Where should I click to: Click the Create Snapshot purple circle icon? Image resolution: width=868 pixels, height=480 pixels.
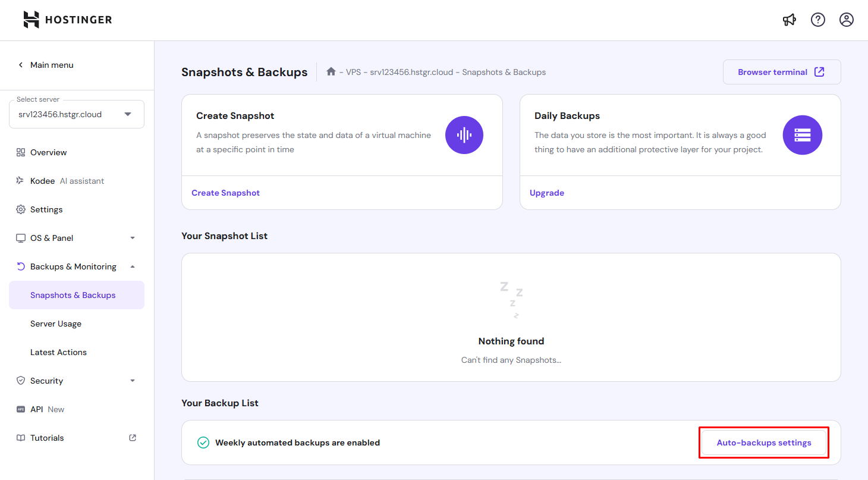[x=464, y=135]
